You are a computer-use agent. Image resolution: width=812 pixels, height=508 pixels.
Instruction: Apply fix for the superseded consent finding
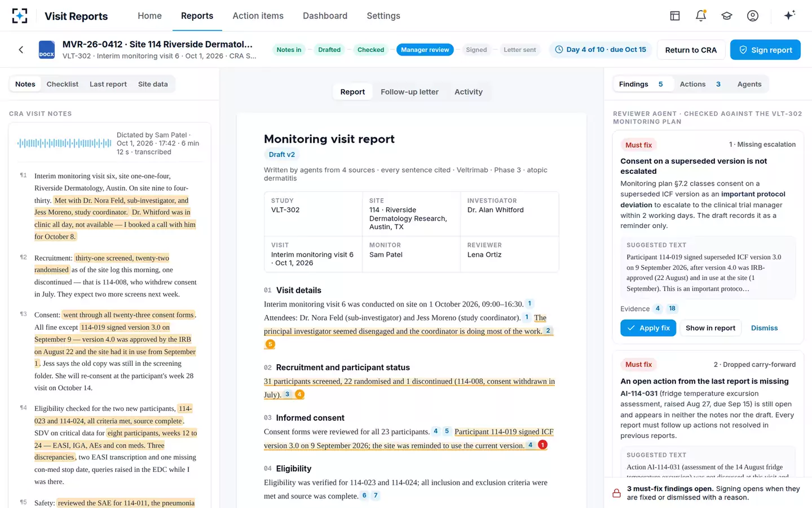(x=648, y=328)
